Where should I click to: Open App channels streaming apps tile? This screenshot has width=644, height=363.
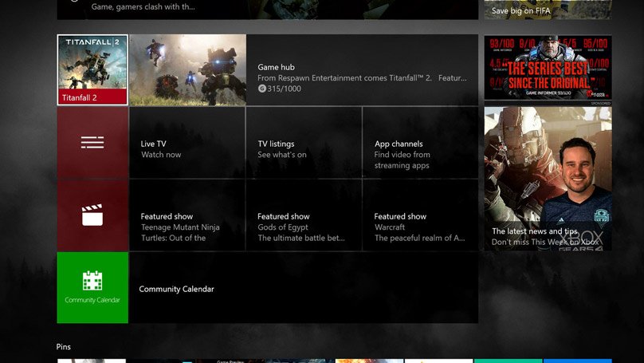tap(421, 143)
